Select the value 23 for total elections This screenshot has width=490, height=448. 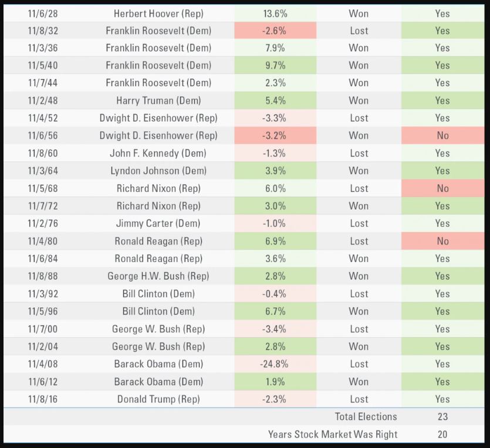(443, 416)
